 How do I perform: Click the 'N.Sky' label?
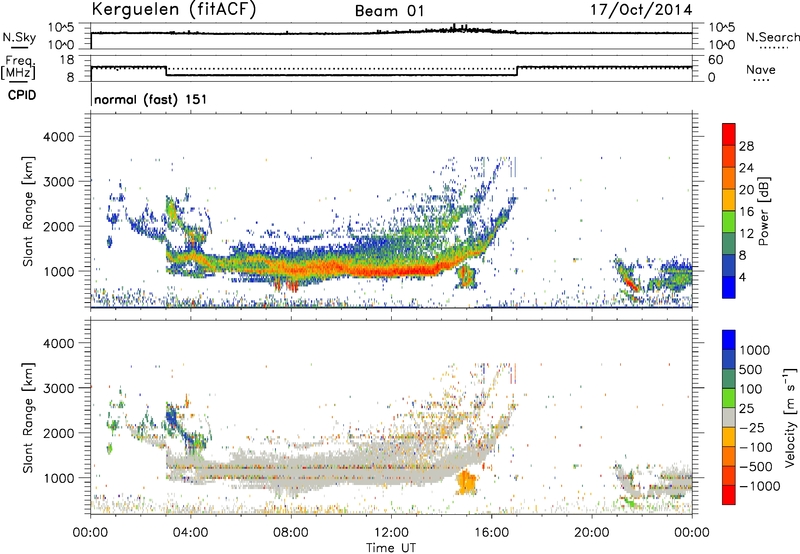point(19,37)
